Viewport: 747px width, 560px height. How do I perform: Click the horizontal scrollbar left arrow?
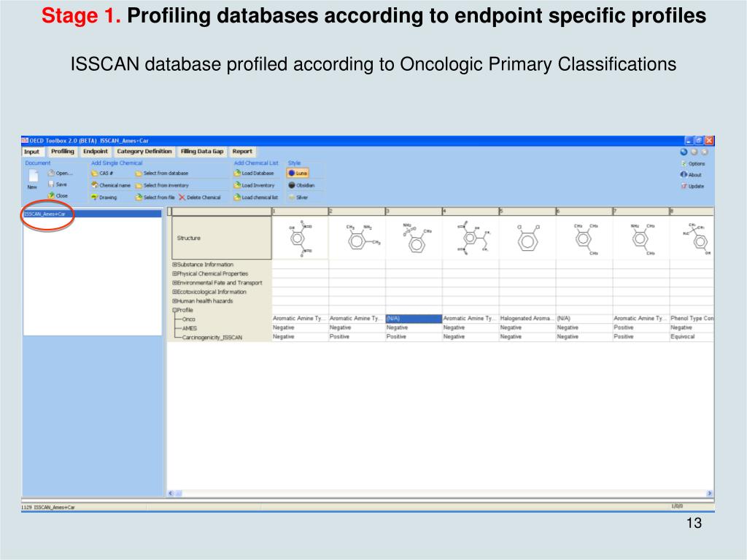click(x=171, y=494)
